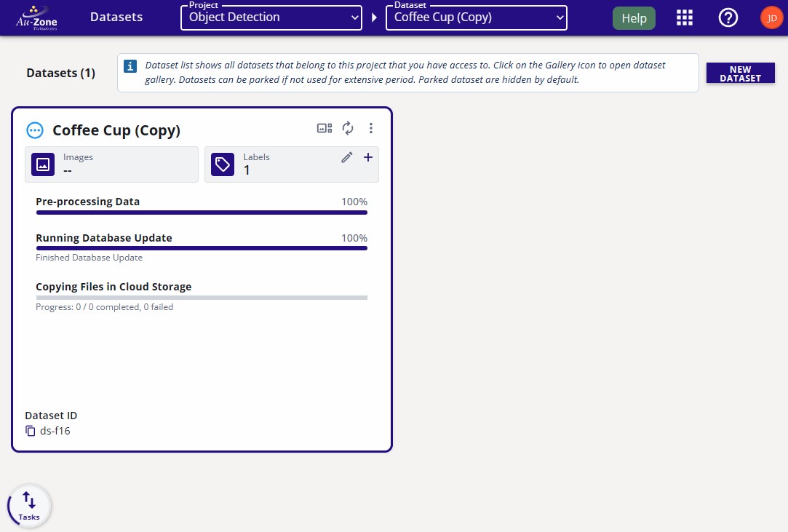Image resolution: width=788 pixels, height=532 pixels.
Task: Click the refresh arrows icon on dataset card
Action: [x=348, y=128]
